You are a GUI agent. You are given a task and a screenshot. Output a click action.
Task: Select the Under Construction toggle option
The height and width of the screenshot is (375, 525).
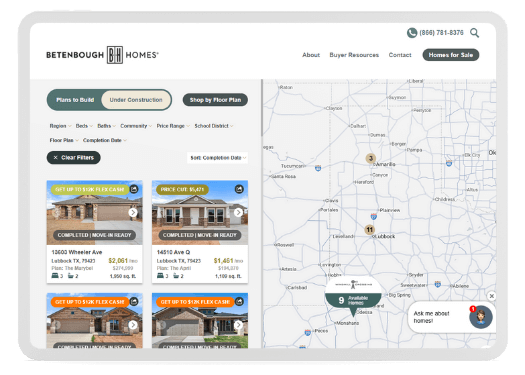[136, 100]
